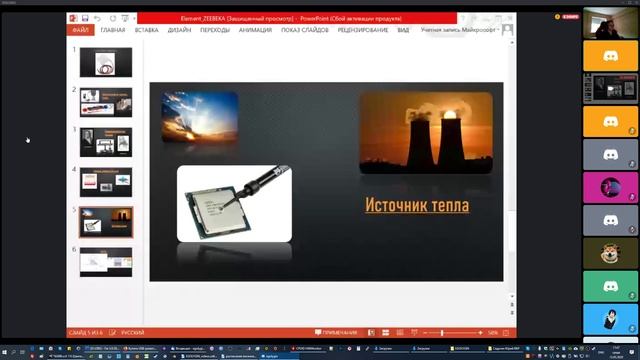Screen dimensions: 640x360
Task: Click the taskbar clock and date
Action: pyautogui.click(x=616, y=352)
